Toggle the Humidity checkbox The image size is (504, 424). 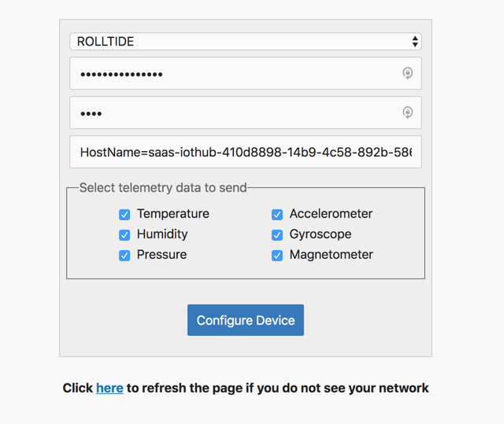pyautogui.click(x=124, y=235)
